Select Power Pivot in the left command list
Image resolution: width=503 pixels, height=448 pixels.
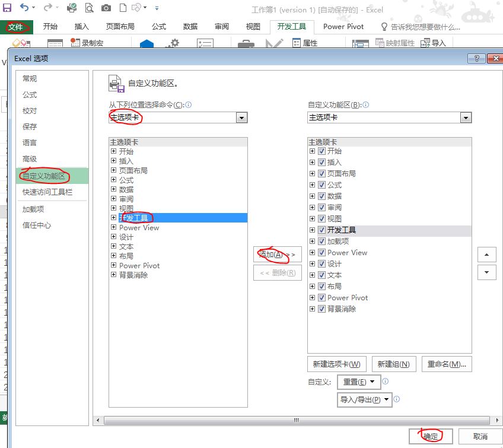pyautogui.click(x=139, y=266)
